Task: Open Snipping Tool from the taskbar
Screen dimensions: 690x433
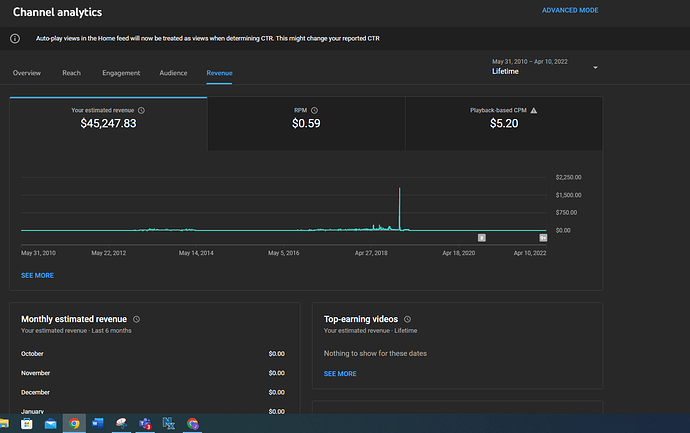Action: click(121, 423)
